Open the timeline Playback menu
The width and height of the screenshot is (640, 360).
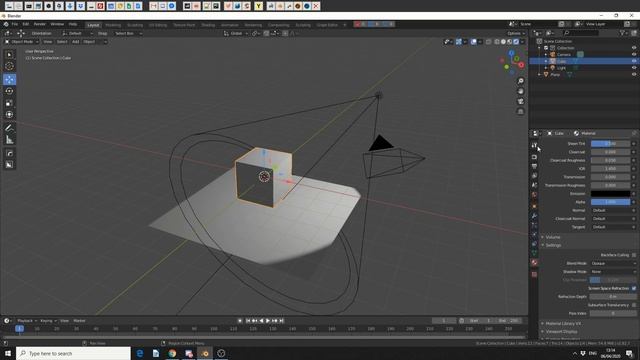(27, 321)
